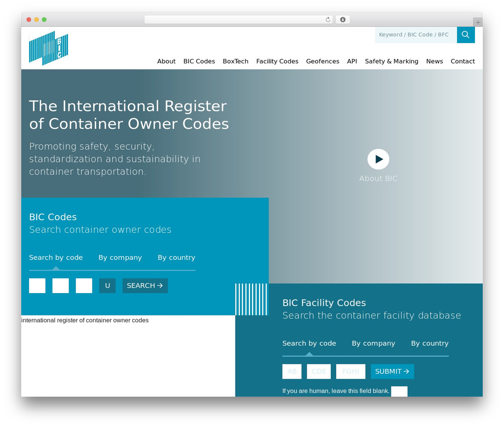Play the About BIC video
Viewport: 504px width, 427px height.
pos(378,159)
